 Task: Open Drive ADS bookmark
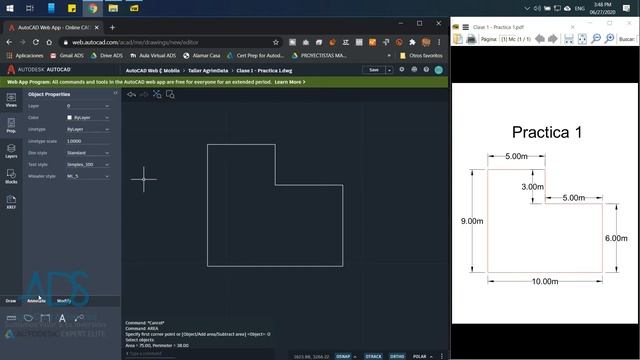[x=107, y=56]
